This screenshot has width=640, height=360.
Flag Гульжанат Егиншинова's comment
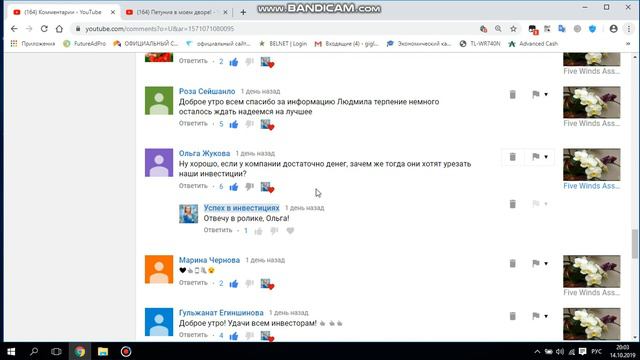536,316
